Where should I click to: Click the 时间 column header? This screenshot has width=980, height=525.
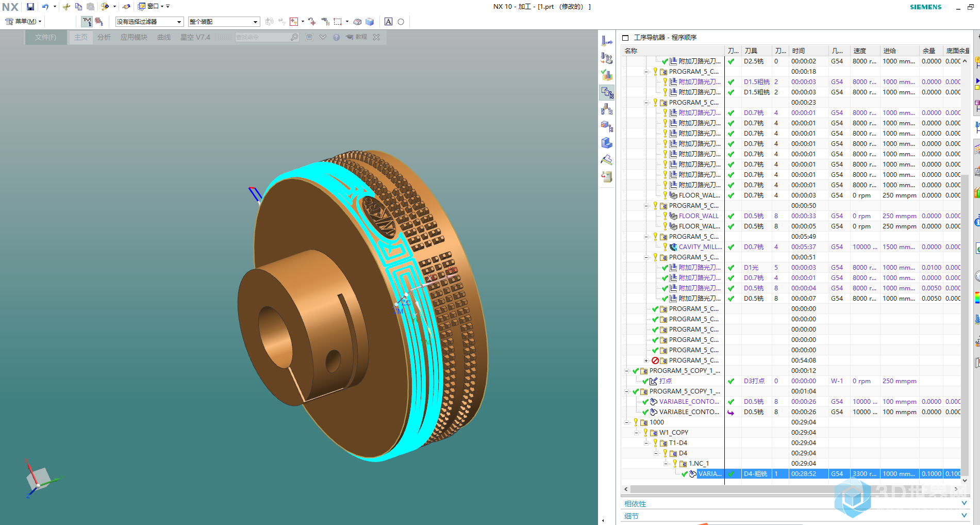[x=808, y=51]
